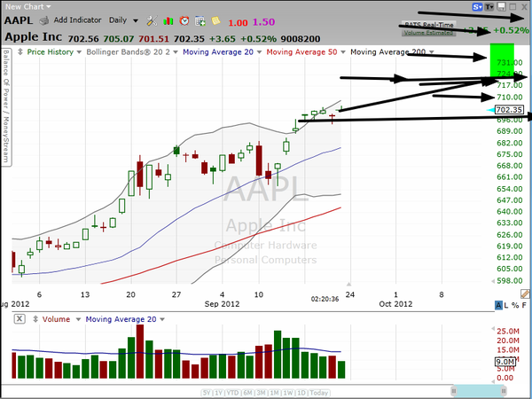This screenshot has width=532, height=399.
Task: Select the A arithmetic scale mode
Action: [498, 305]
